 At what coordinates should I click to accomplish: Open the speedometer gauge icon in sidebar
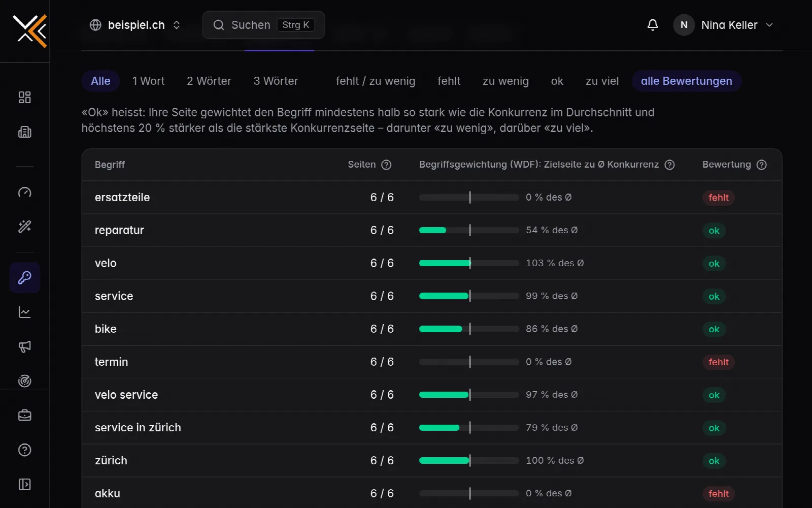click(x=24, y=192)
